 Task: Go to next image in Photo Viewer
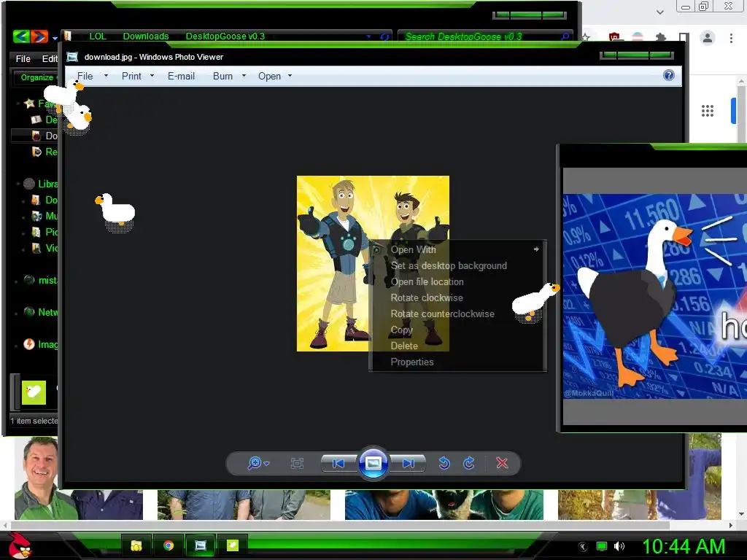[x=408, y=463]
